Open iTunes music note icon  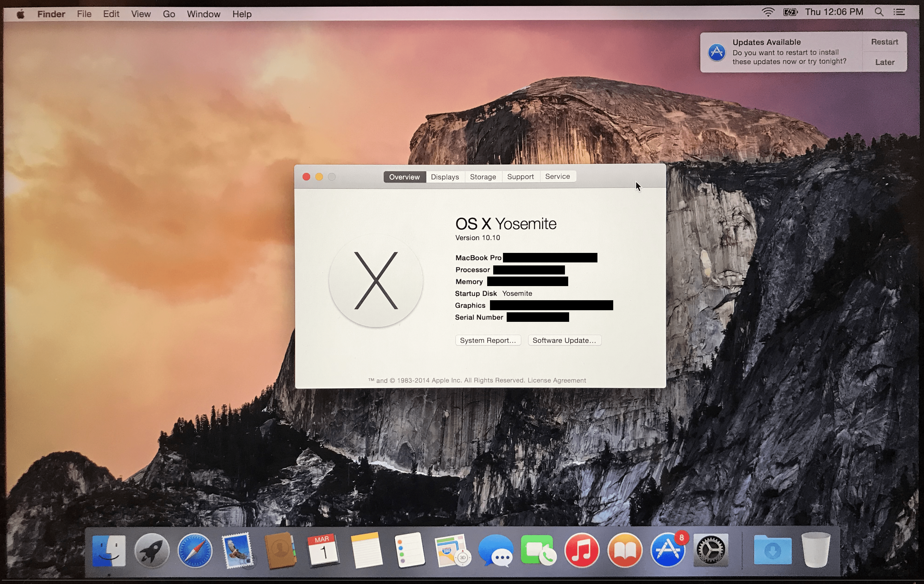pos(582,551)
